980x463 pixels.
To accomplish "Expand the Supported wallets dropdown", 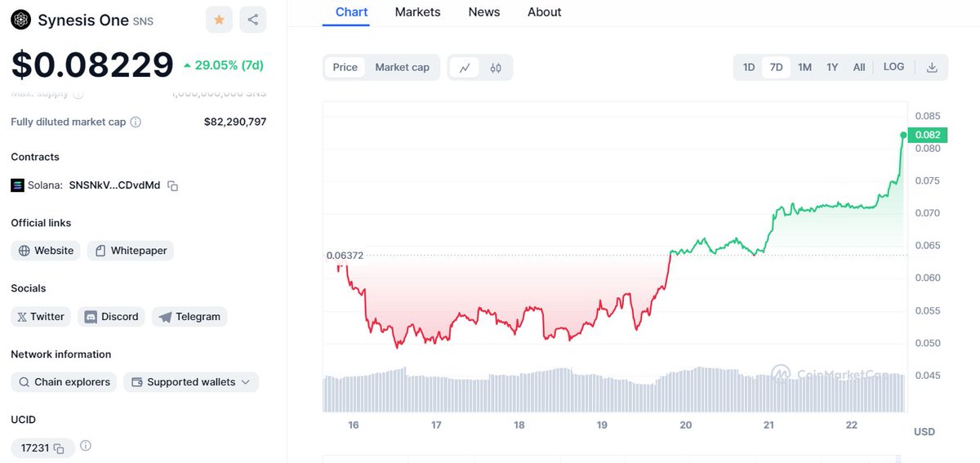I will (191, 382).
